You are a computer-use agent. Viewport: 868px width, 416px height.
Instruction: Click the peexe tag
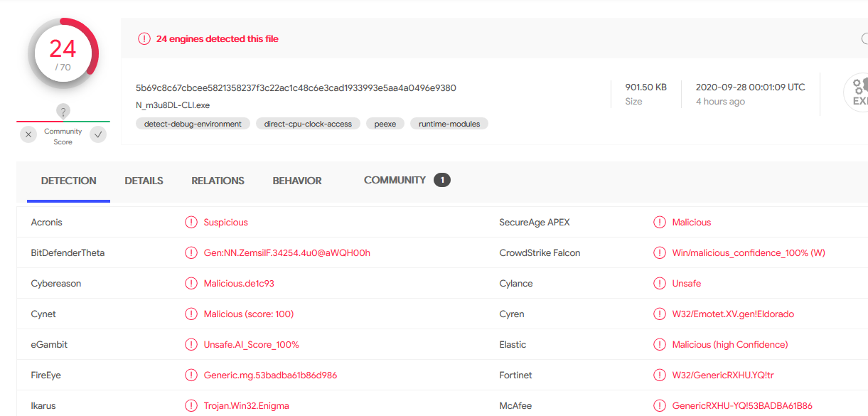385,124
